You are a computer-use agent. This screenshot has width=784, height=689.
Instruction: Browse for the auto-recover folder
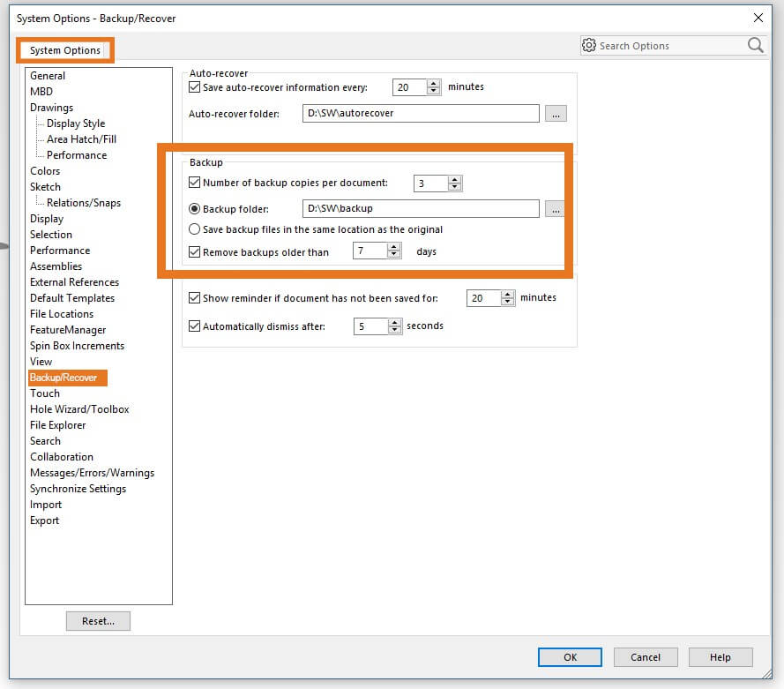coord(555,114)
